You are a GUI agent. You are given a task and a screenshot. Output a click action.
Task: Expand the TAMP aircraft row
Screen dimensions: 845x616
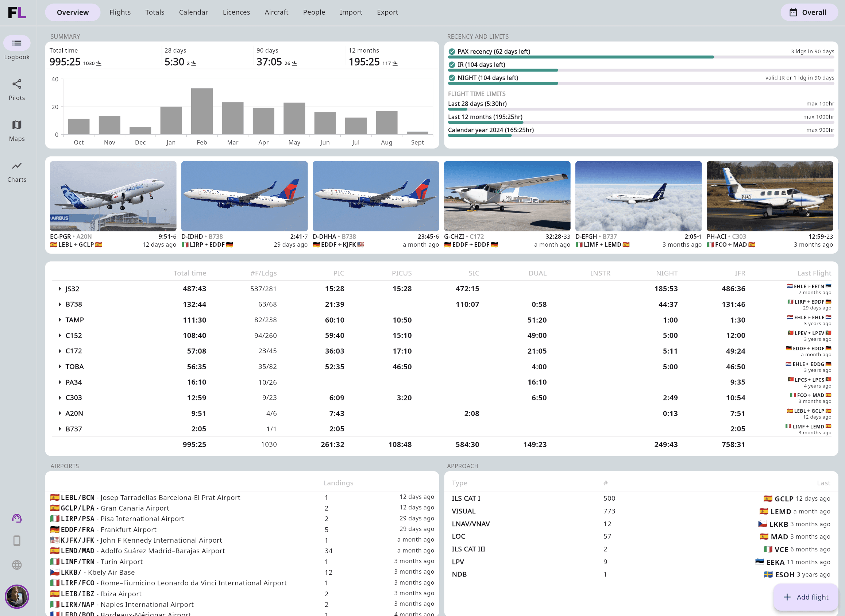point(59,320)
